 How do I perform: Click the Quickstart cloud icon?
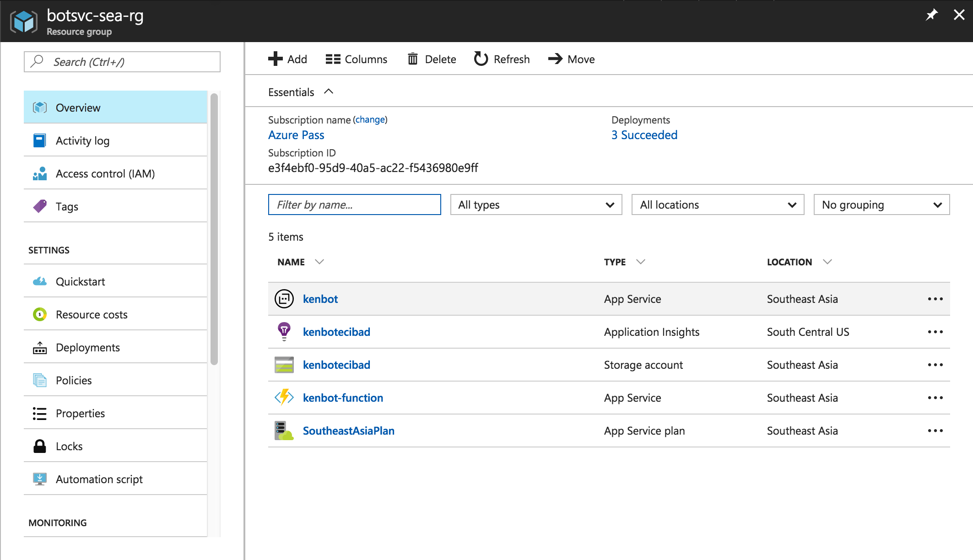40,281
